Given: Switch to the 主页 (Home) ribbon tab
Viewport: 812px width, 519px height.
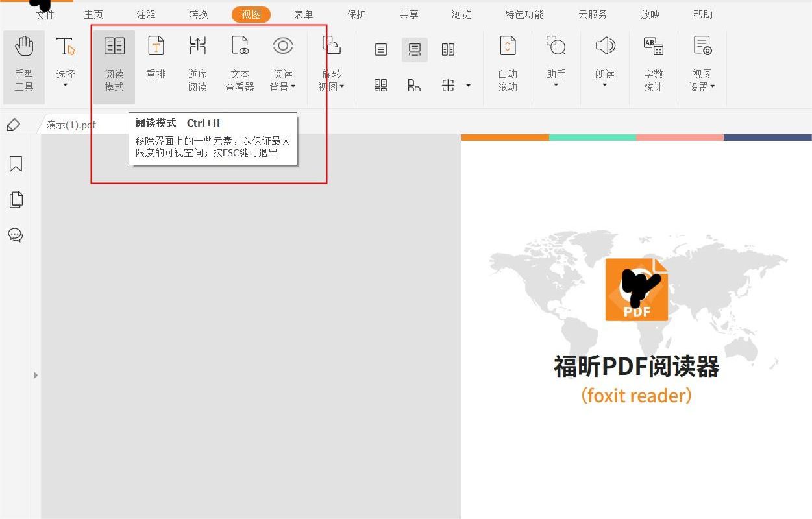Looking at the screenshot, I should pyautogui.click(x=93, y=13).
